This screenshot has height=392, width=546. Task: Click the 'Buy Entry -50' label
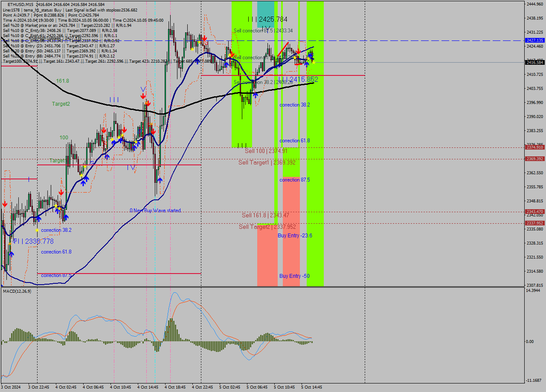click(x=294, y=276)
